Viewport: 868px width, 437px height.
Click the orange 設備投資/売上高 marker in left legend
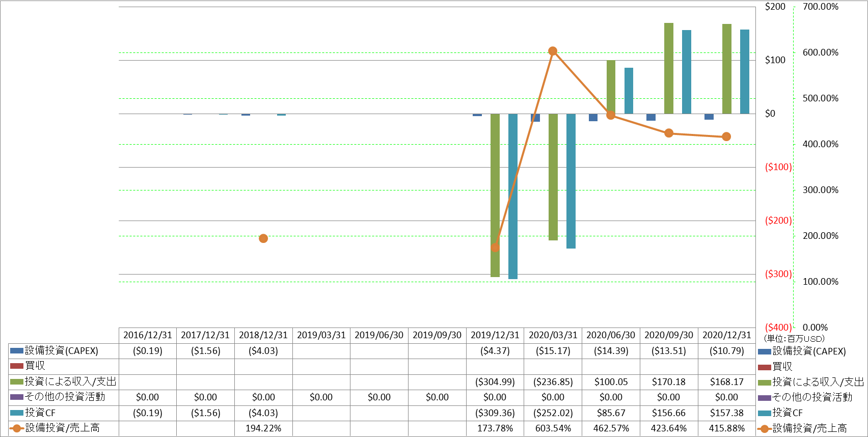(x=17, y=428)
